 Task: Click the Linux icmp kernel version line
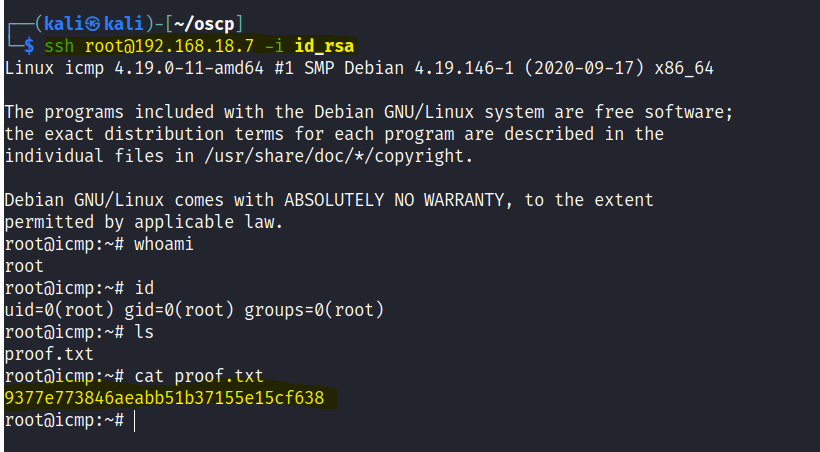(359, 69)
